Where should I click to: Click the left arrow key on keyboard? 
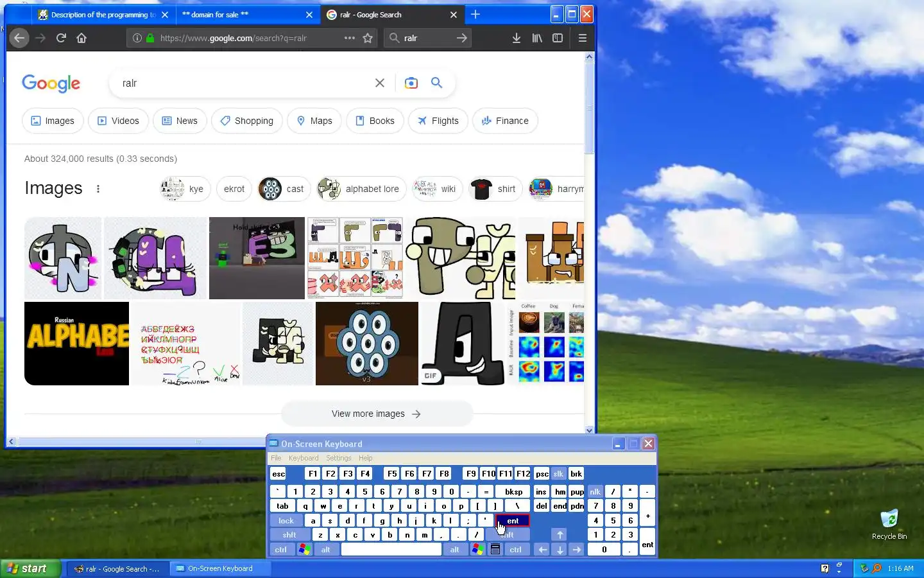(x=542, y=550)
